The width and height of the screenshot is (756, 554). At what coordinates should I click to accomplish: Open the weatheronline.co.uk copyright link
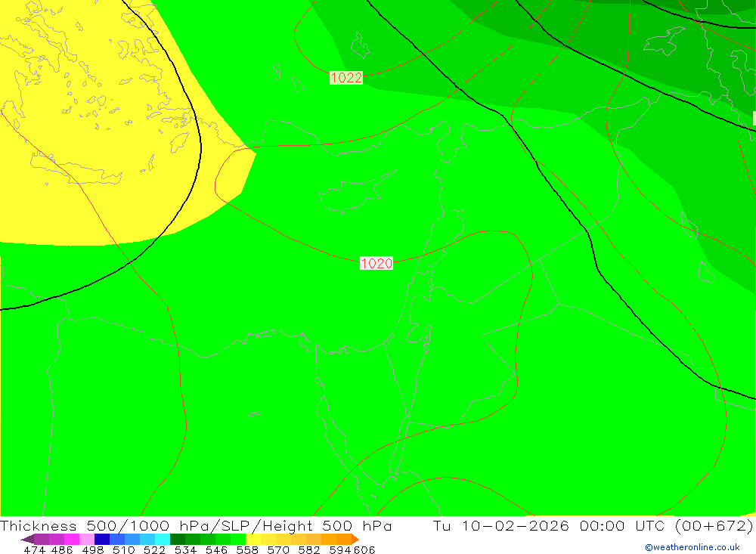point(692,547)
